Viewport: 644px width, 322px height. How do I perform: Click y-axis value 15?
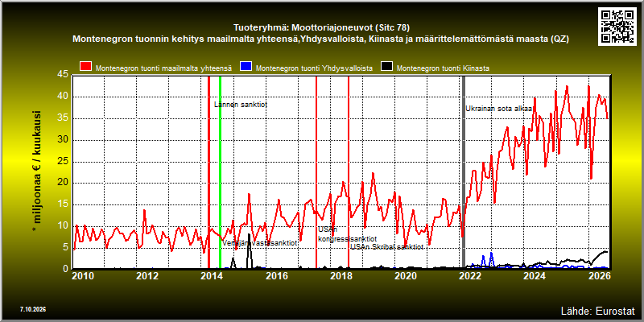point(63,204)
